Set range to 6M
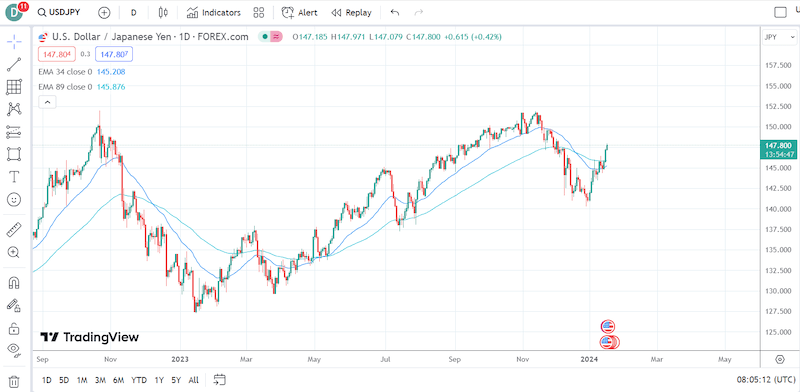 (x=118, y=380)
